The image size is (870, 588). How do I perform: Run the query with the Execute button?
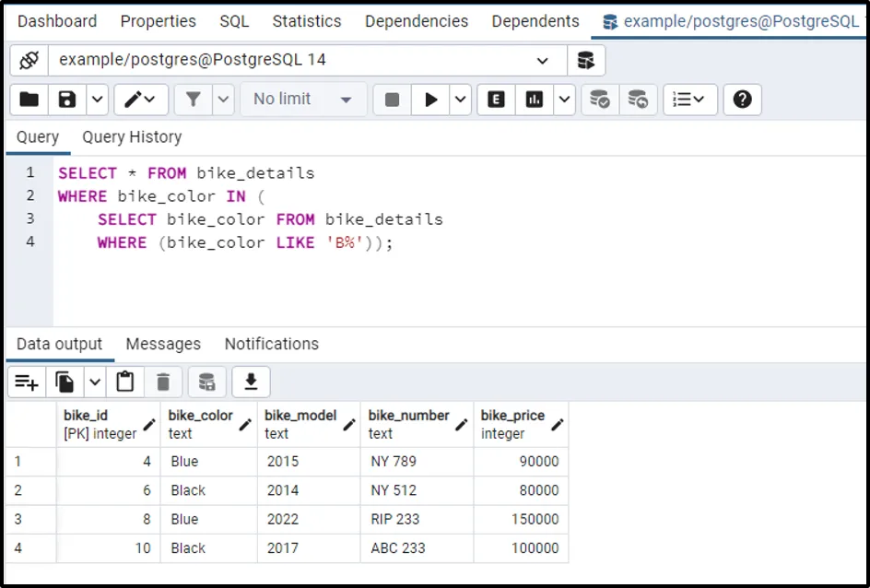tap(430, 100)
